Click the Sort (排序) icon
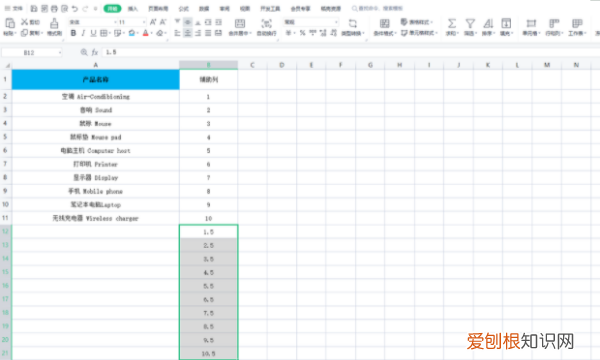This screenshot has height=360, width=600. tap(488, 24)
